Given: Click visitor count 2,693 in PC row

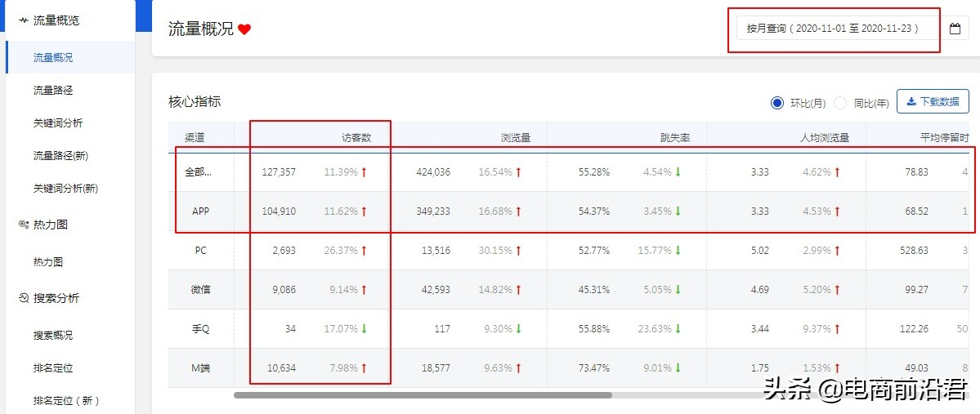Looking at the screenshot, I should tap(284, 251).
